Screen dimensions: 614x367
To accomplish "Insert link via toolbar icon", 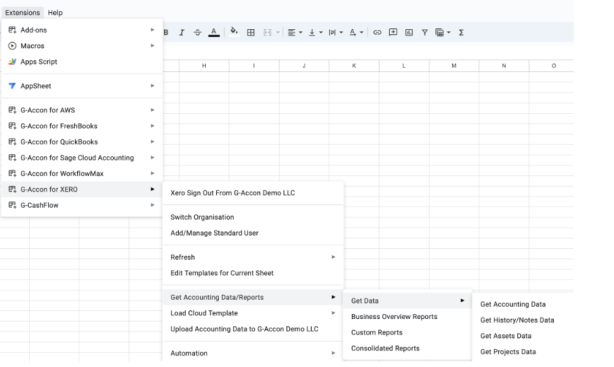I will pyautogui.click(x=377, y=33).
